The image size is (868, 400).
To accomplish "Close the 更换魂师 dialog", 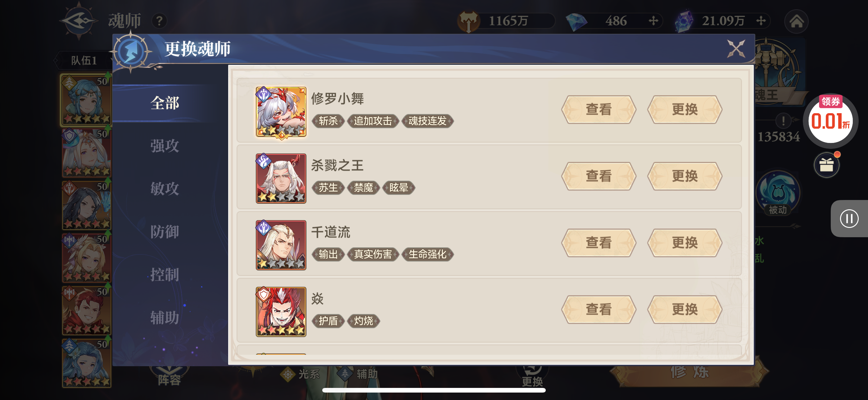I will [736, 49].
